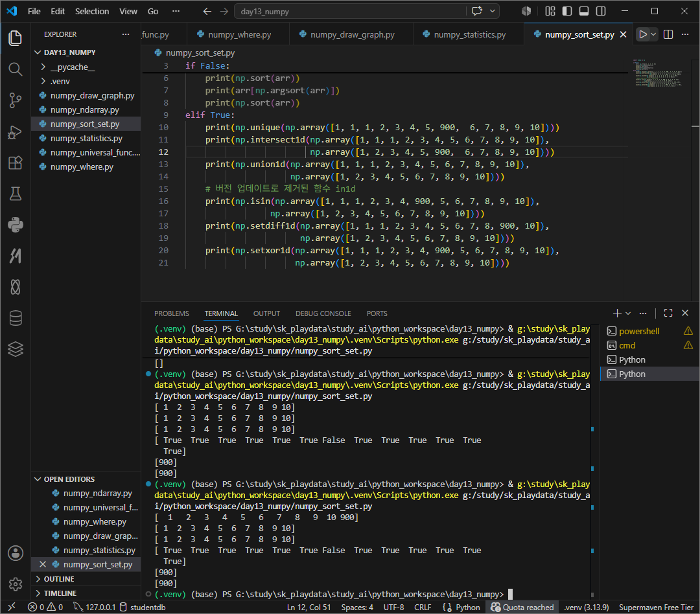Split the editor to the right
Screen dimensions: 700x614
[x=668, y=34]
